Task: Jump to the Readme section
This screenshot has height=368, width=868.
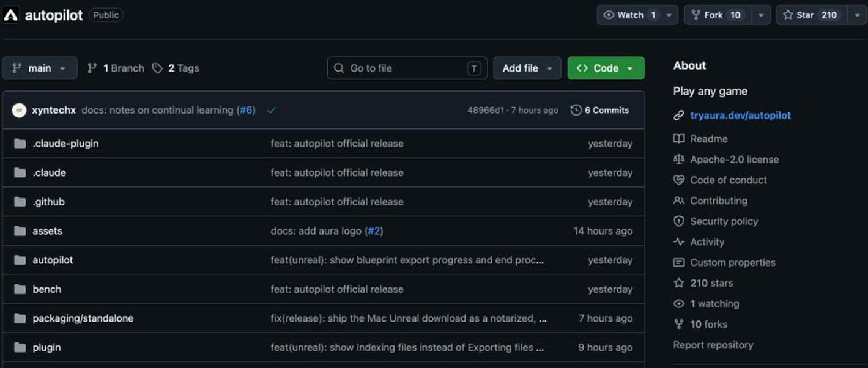Action: point(708,139)
